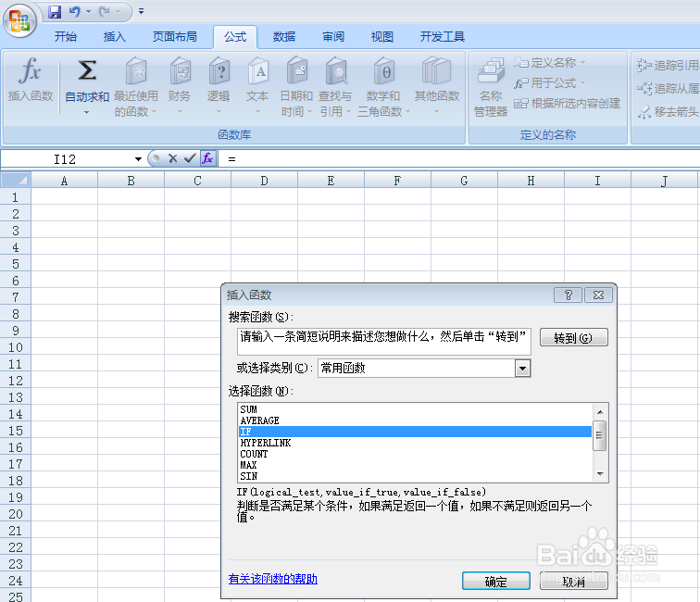700x602 pixels.
Task: Switch to the 视图 tab
Action: (x=382, y=37)
